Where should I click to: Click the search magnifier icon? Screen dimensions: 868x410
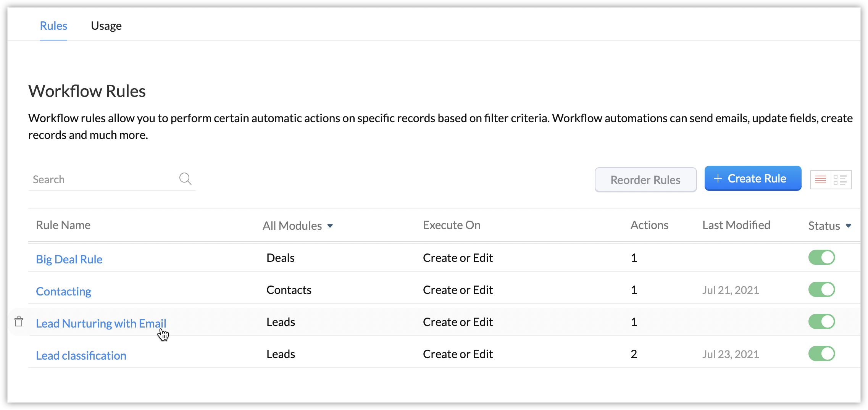185,179
